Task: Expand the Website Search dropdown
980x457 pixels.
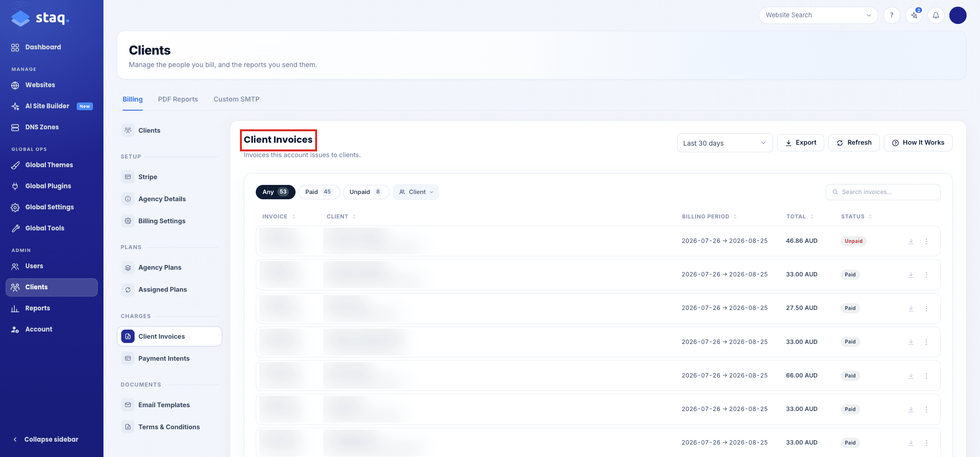Action: pos(818,15)
